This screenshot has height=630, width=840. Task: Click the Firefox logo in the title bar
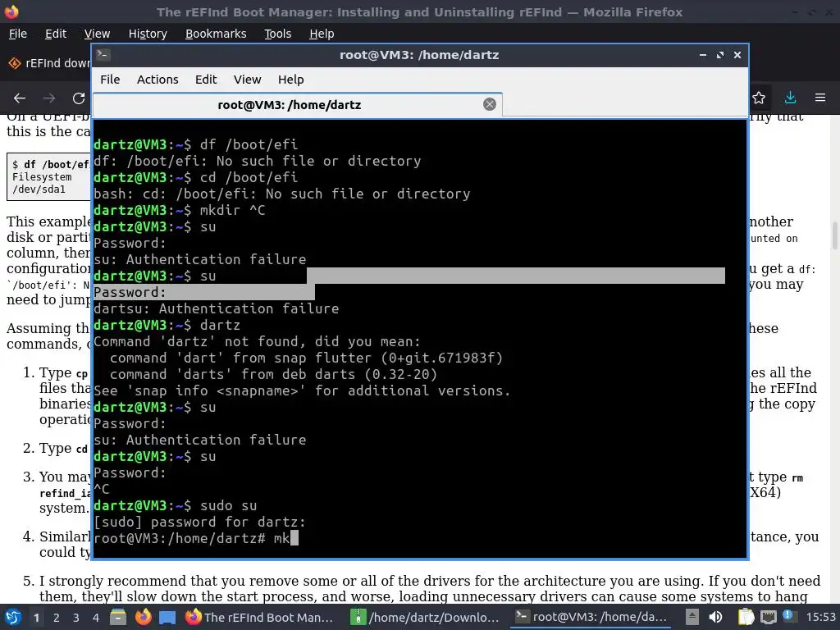click(x=11, y=11)
